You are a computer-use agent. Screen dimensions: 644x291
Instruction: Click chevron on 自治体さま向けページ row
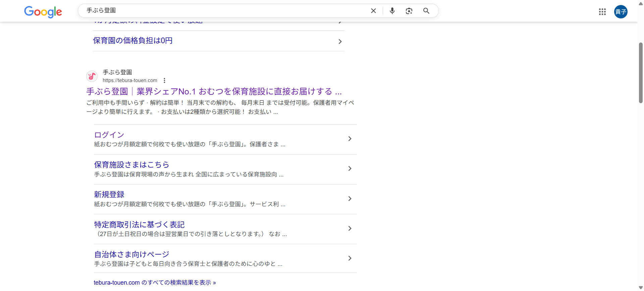(x=350, y=258)
